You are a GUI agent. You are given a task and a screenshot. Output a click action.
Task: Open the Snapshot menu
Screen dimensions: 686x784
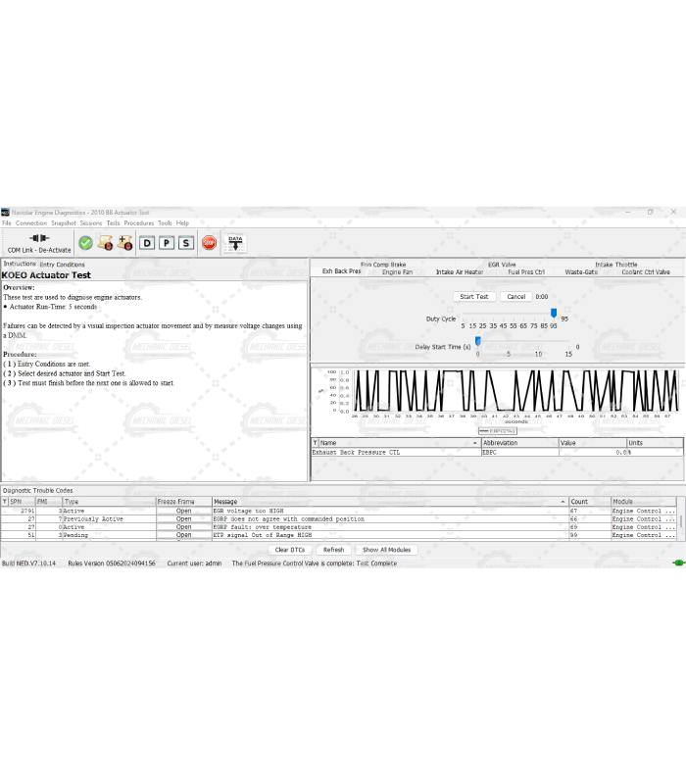63,223
